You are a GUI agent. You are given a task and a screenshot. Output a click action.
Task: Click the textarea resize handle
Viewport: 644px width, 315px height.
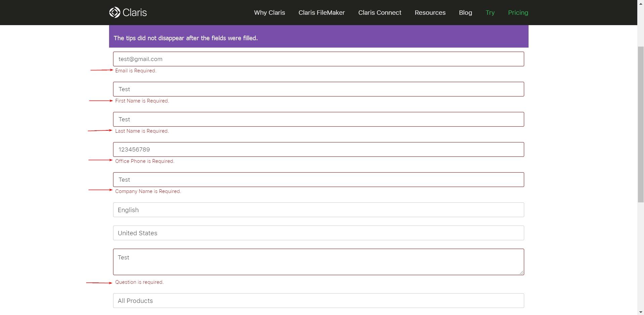click(522, 272)
